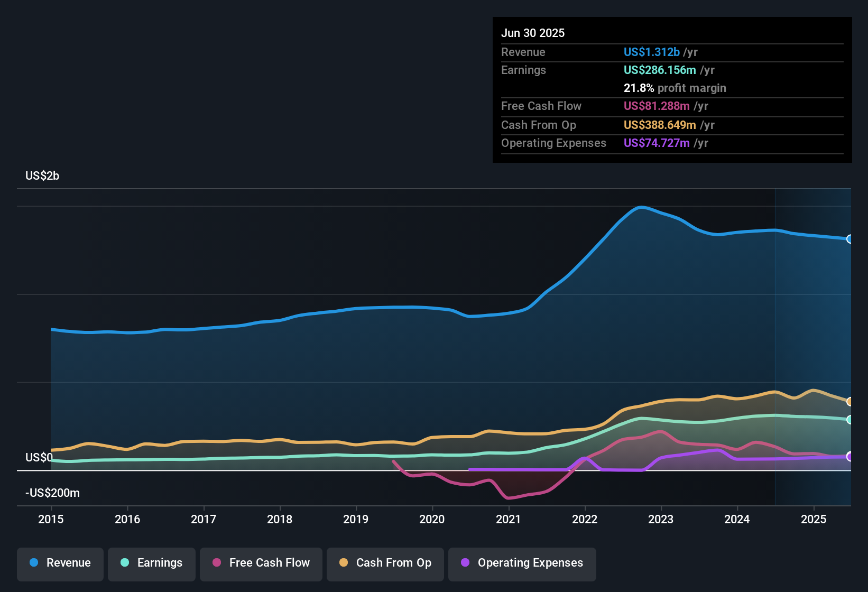
Task: Click the US$0 y-axis label
Action: click(x=39, y=457)
